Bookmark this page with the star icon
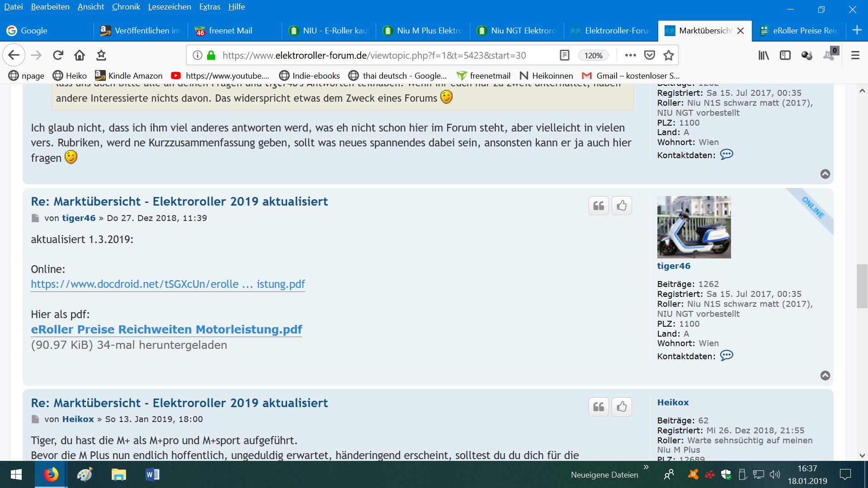 pyautogui.click(x=669, y=55)
